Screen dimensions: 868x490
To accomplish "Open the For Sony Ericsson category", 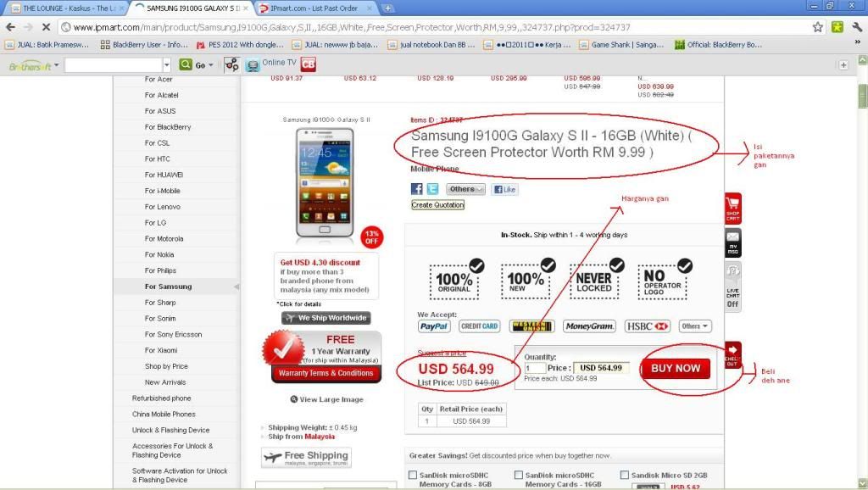I will [173, 334].
